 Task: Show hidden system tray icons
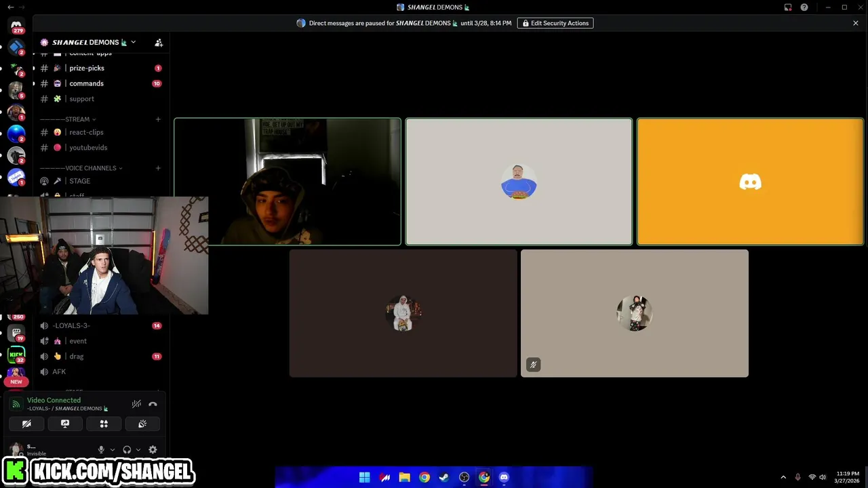click(x=783, y=477)
